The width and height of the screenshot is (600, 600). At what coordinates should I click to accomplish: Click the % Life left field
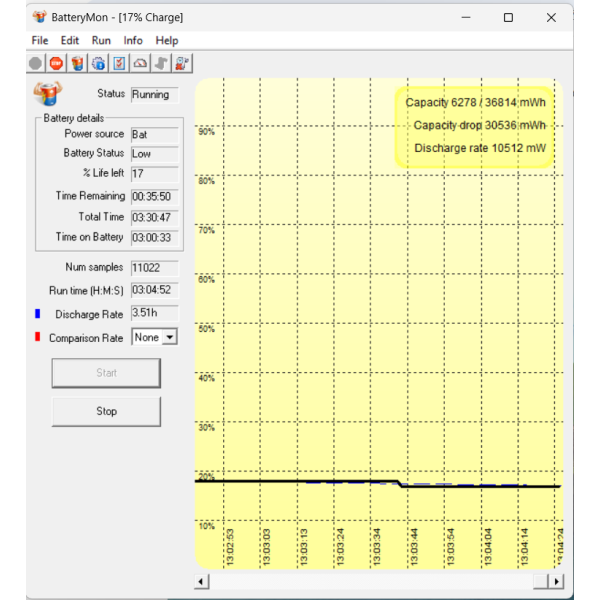[155, 174]
